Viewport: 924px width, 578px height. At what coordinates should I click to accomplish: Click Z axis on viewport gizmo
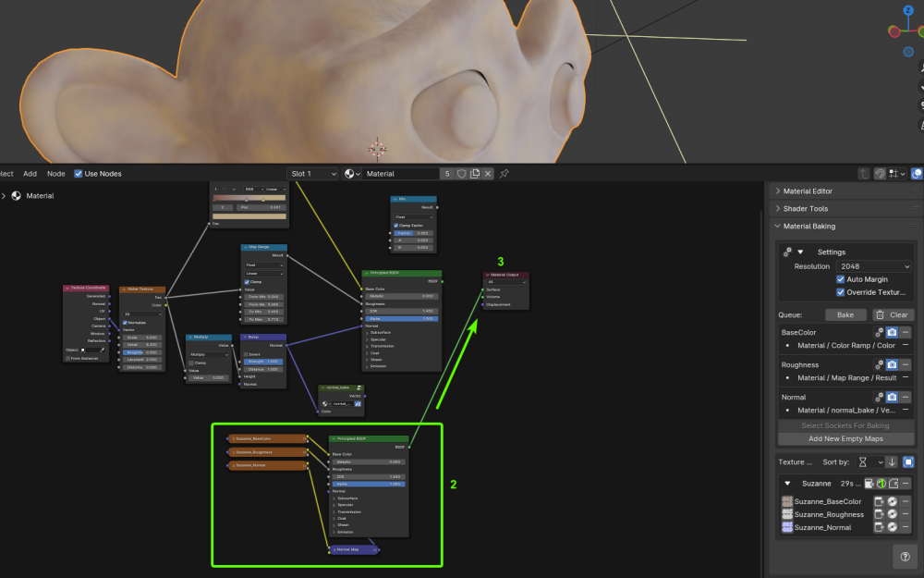pos(908,10)
